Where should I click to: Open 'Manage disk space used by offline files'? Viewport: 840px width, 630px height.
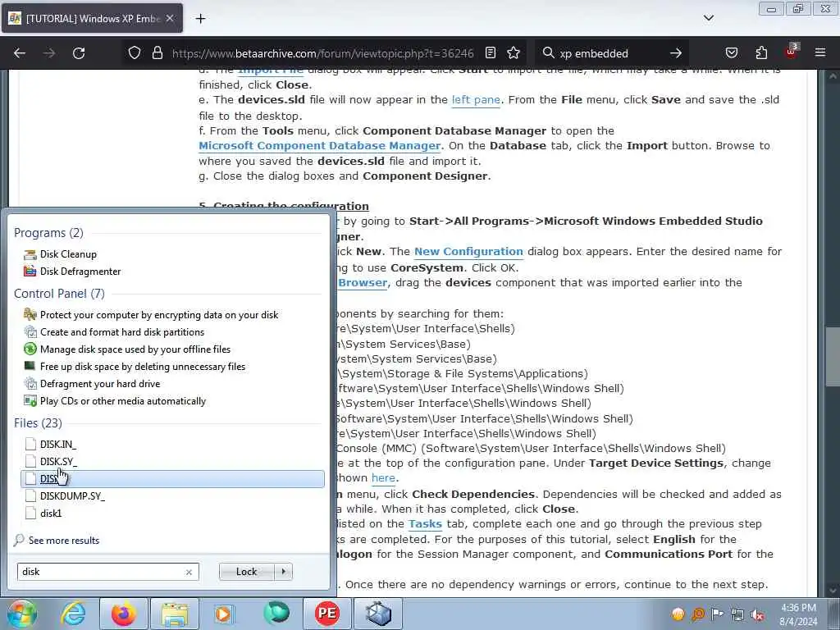click(135, 349)
